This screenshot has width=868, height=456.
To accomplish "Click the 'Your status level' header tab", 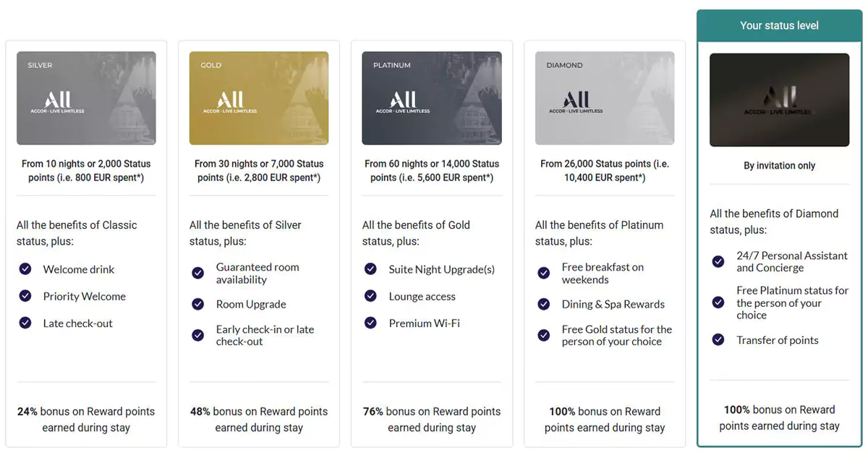I will point(779,25).
